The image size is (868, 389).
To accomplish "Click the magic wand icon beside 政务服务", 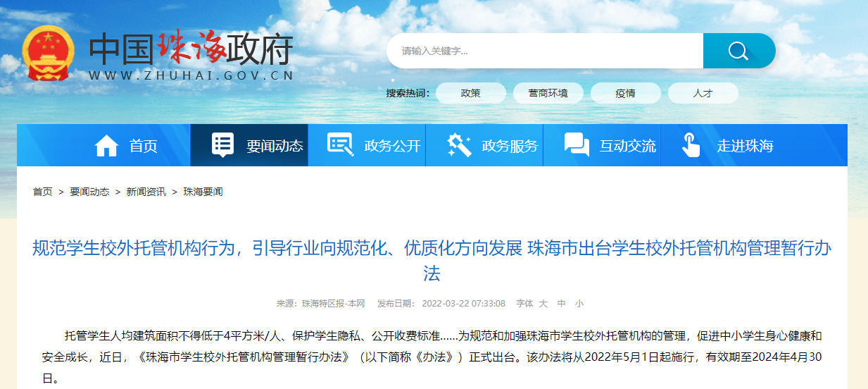I will point(459,146).
